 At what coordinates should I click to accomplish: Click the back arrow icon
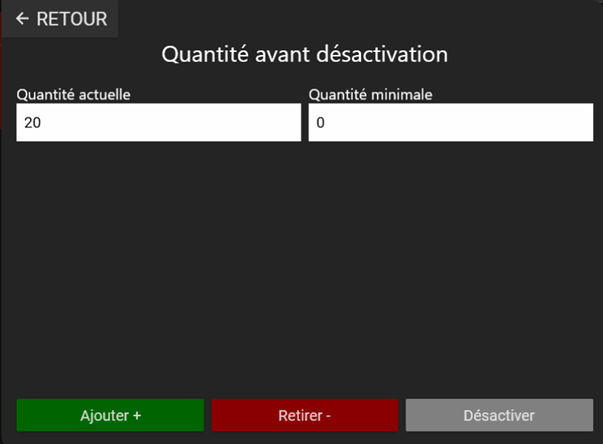point(22,19)
